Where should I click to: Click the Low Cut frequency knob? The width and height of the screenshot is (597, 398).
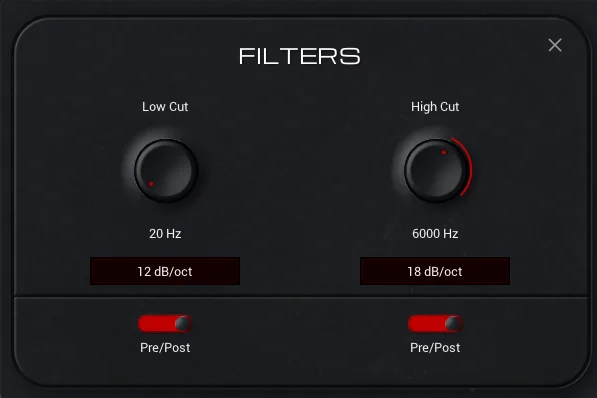[166, 170]
